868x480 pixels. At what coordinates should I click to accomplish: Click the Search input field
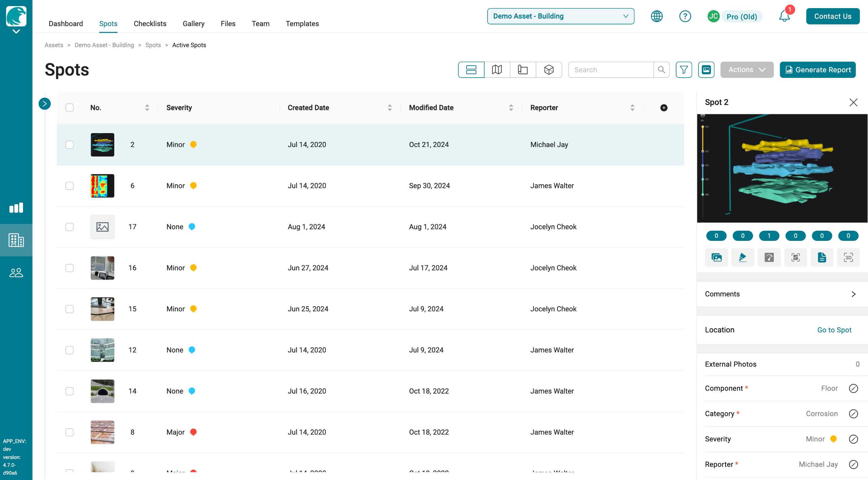point(611,70)
